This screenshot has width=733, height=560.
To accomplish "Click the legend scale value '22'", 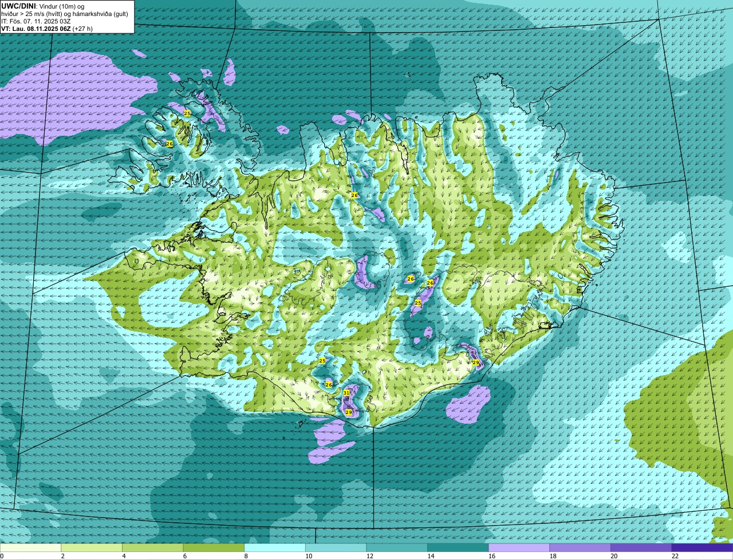I will [x=675, y=556].
